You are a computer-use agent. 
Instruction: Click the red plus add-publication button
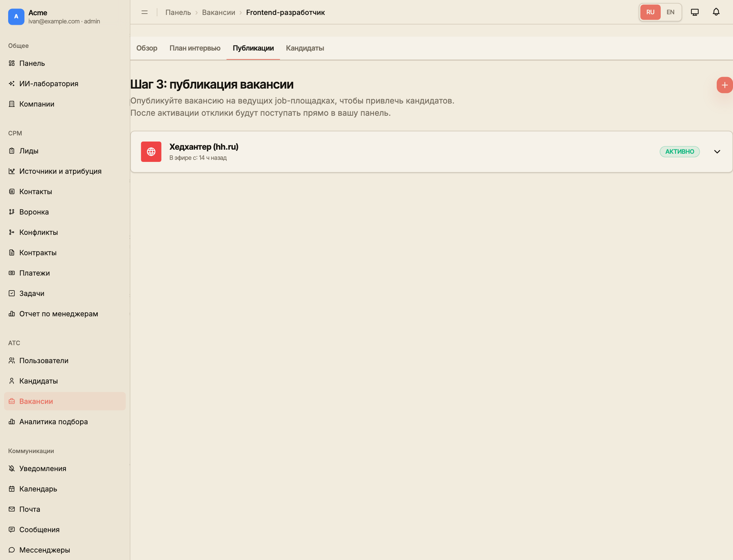[x=725, y=85]
